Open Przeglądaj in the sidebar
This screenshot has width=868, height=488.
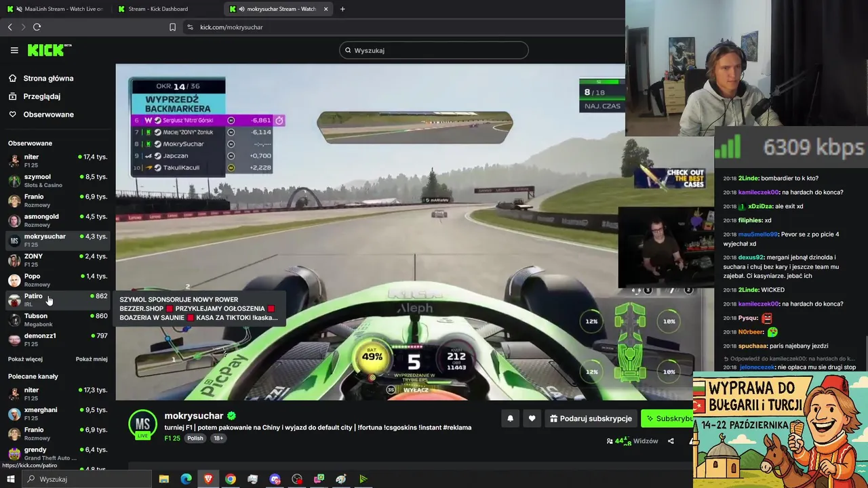[41, 96]
